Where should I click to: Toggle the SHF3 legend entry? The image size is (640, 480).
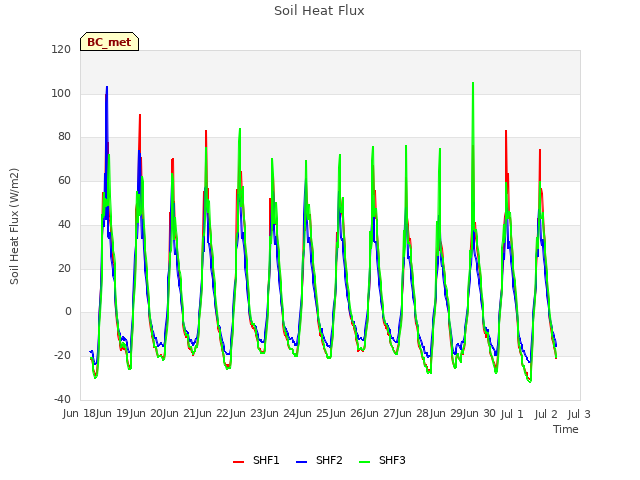click(382, 460)
